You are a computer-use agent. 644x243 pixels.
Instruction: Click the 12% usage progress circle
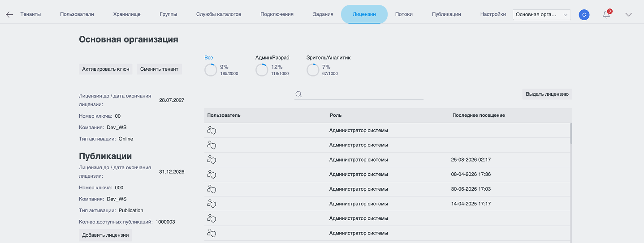(262, 70)
